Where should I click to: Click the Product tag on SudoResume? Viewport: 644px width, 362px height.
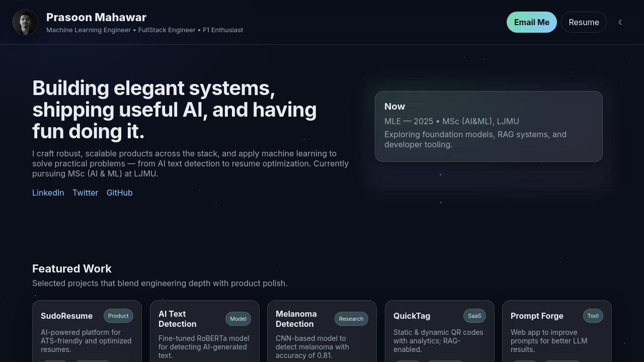coord(118,316)
